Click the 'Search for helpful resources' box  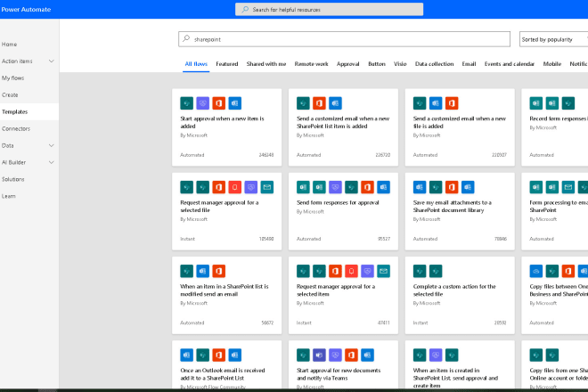click(330, 10)
